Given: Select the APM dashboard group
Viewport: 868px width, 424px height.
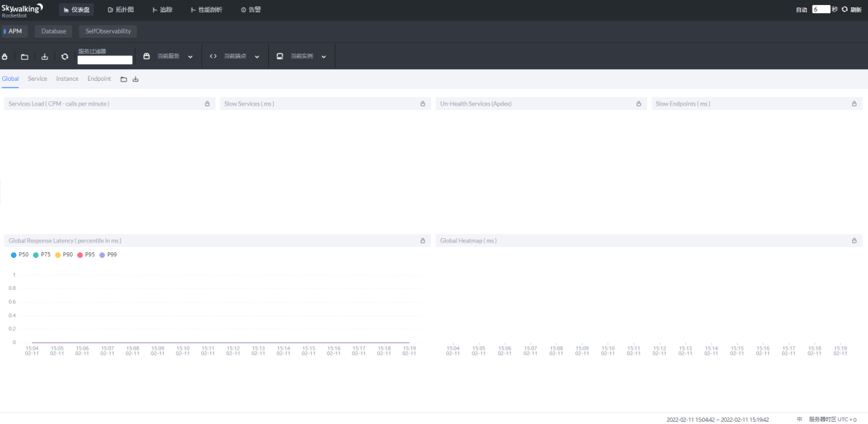Looking at the screenshot, I should [14, 31].
